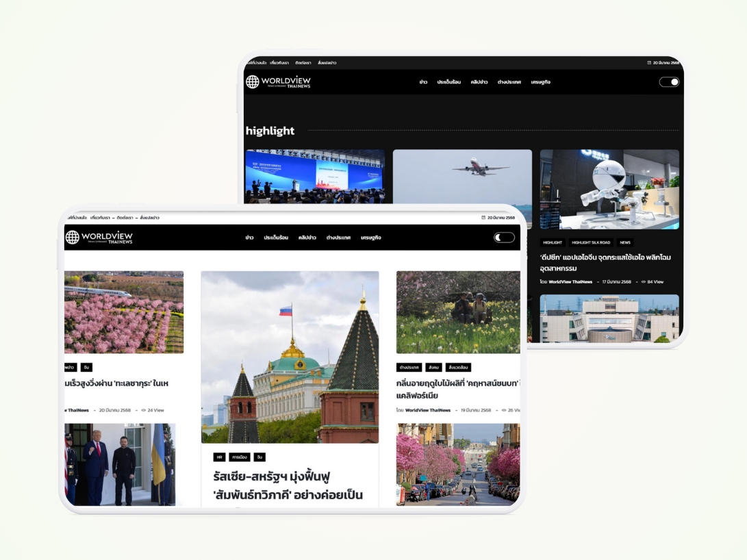Click the การเมือง tag under the Kremlin photo

239,457
